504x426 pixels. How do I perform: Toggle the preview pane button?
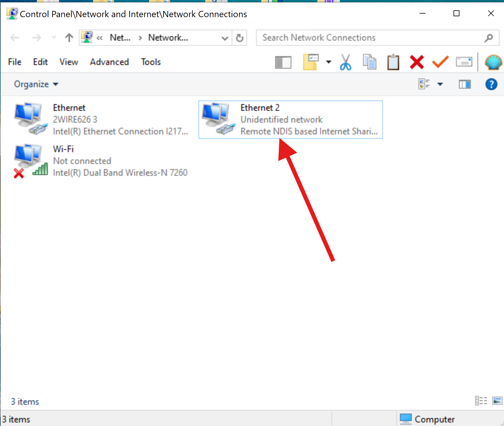click(x=464, y=84)
